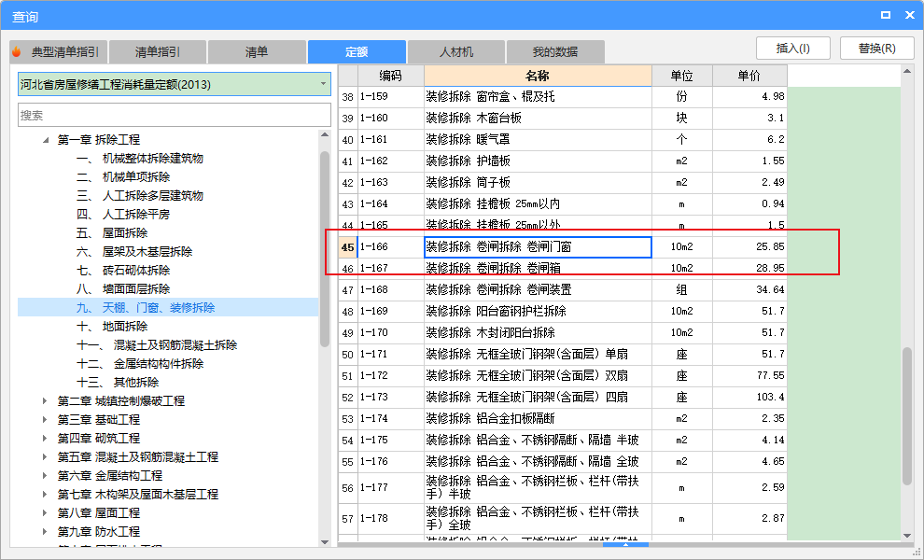Expand the 第二章 城镇控制爆破工程 node
Screen dimensions: 924x560
click(x=46, y=400)
